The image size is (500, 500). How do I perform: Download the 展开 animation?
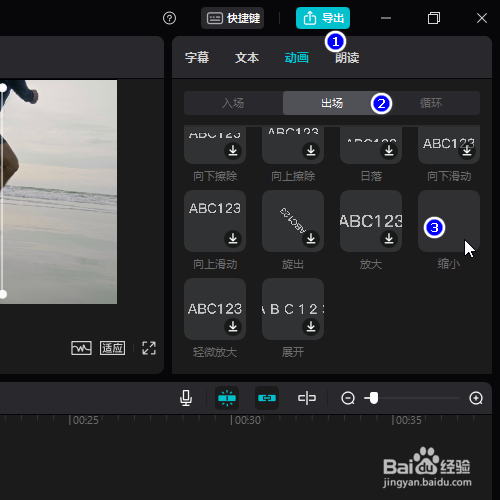click(x=311, y=326)
